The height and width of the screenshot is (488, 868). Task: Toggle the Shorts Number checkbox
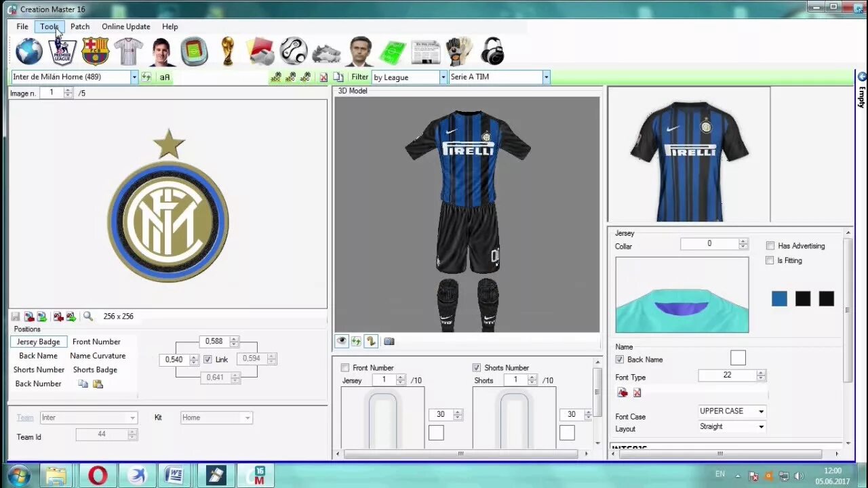pyautogui.click(x=476, y=367)
